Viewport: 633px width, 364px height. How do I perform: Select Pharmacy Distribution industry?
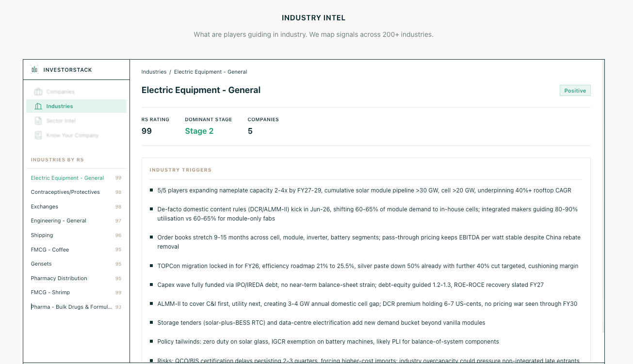[x=76, y=278]
